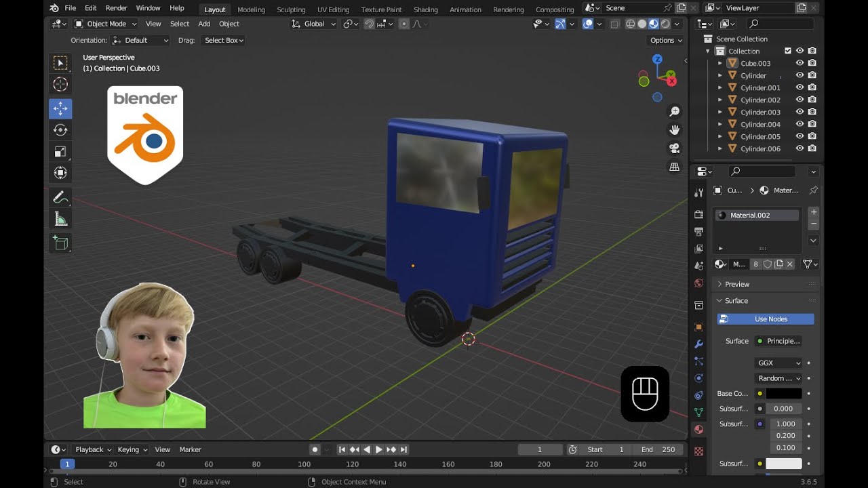
Task: Select the Measure tool
Action: click(x=60, y=219)
